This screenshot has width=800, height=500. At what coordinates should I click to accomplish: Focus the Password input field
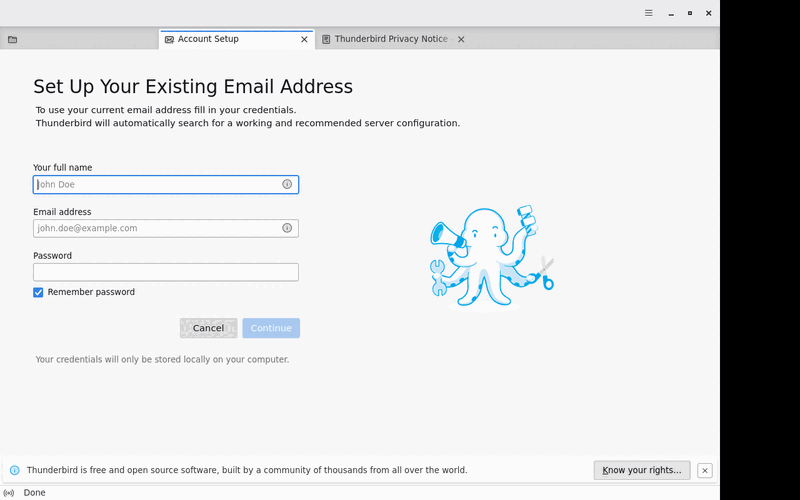click(x=166, y=272)
